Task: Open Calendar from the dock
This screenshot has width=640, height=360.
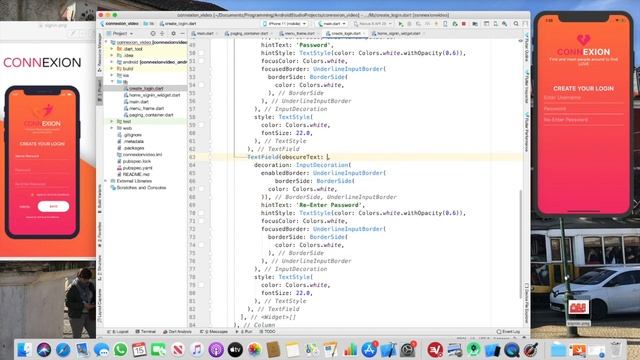Action: (139, 350)
